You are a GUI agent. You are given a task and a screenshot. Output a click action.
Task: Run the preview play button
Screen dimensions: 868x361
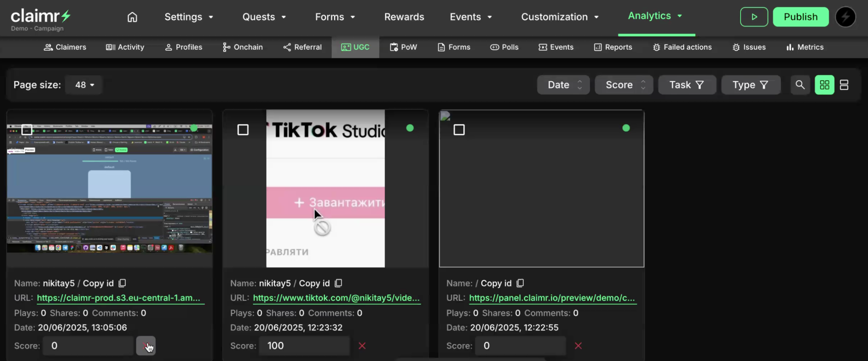[x=754, y=17]
